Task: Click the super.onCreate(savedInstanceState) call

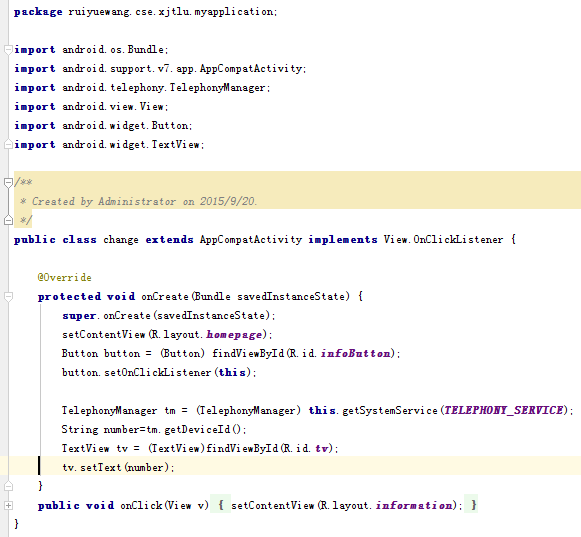Action: coord(169,316)
